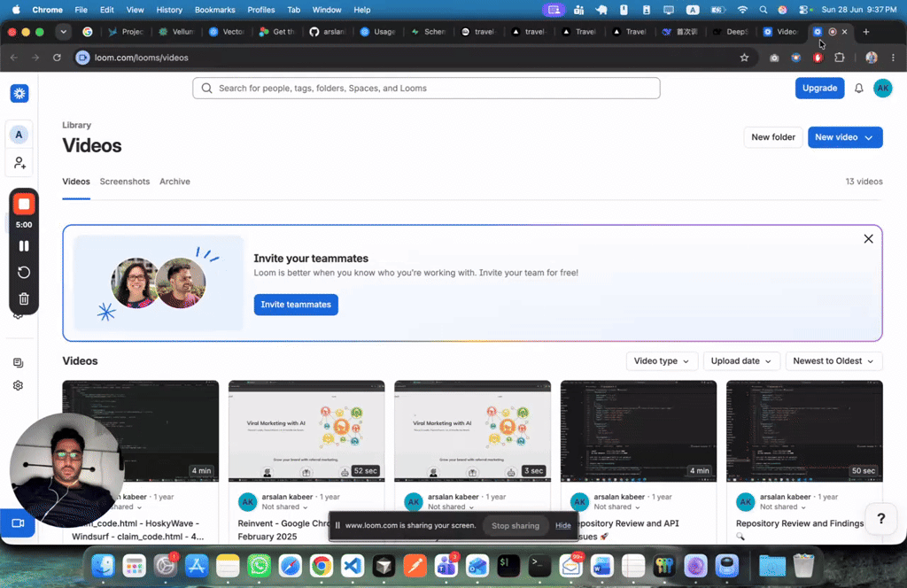Open the Video type filter dropdown
The height and width of the screenshot is (588, 907).
coord(662,360)
